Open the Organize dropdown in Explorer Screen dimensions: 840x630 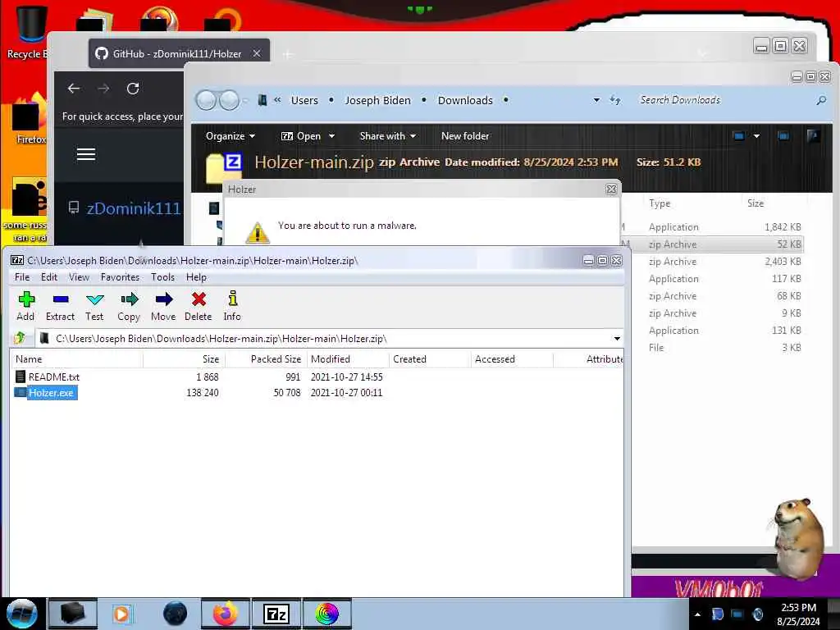[x=231, y=136]
